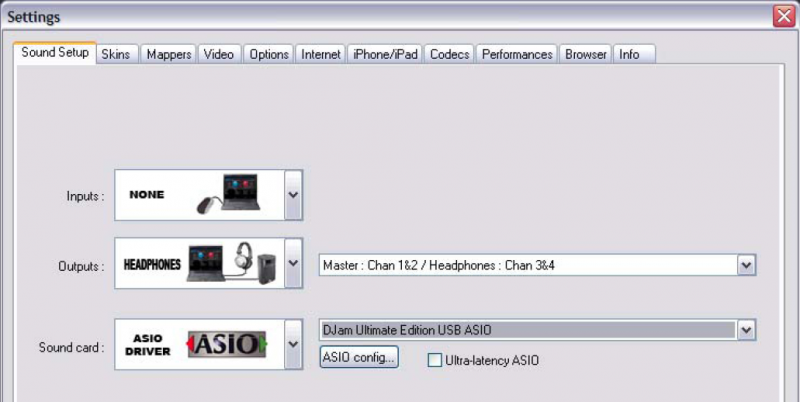Click the laptop headphones speaker Outputs icon
This screenshot has height=402, width=800.
pos(232,262)
